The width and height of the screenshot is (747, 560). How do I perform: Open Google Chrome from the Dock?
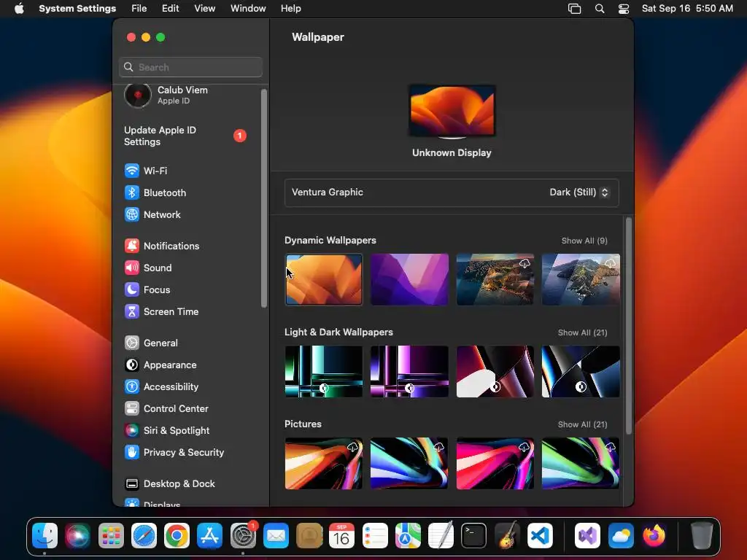click(x=177, y=536)
